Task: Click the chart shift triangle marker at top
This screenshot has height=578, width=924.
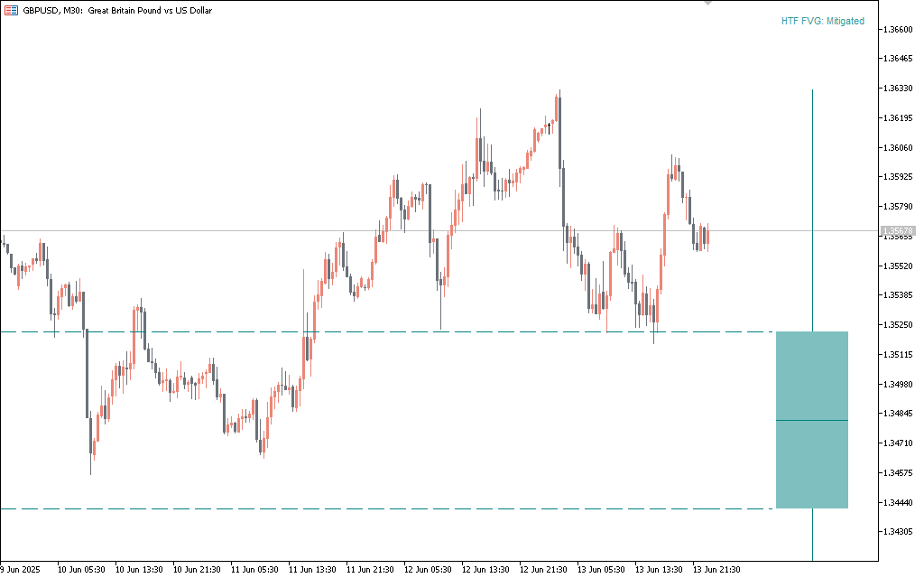Action: (707, 4)
